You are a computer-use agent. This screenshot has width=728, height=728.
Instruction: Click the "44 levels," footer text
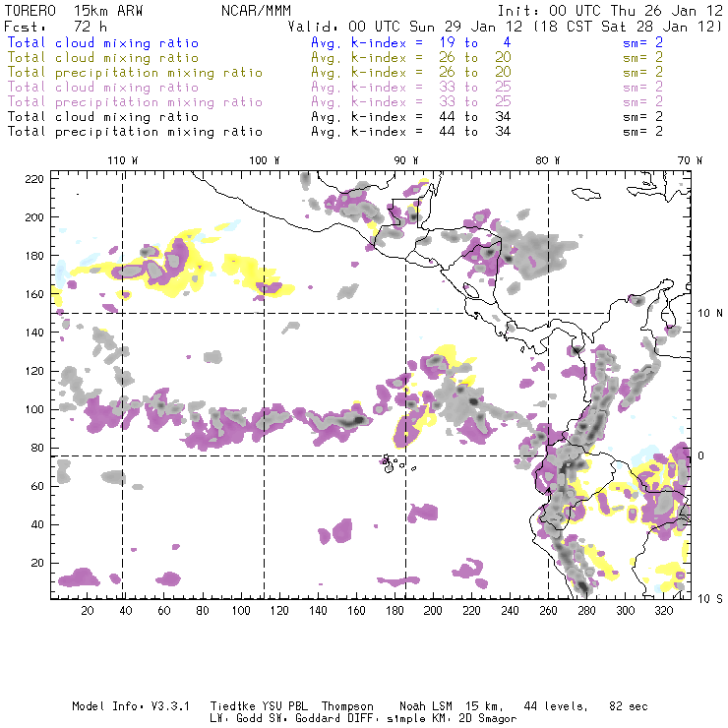click(556, 706)
